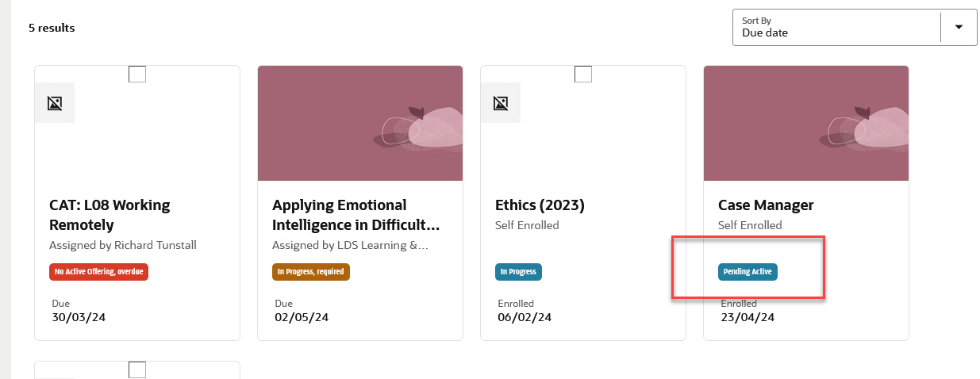Click the No Active Offering, overdue badge
Image resolution: width=980 pixels, height=379 pixels.
pos(98,272)
